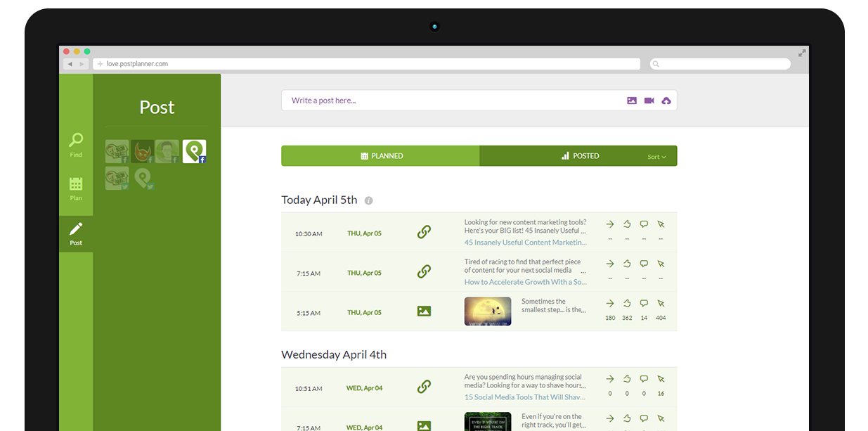868x431 pixels.
Task: Open the Sort dropdown
Action: (x=656, y=157)
